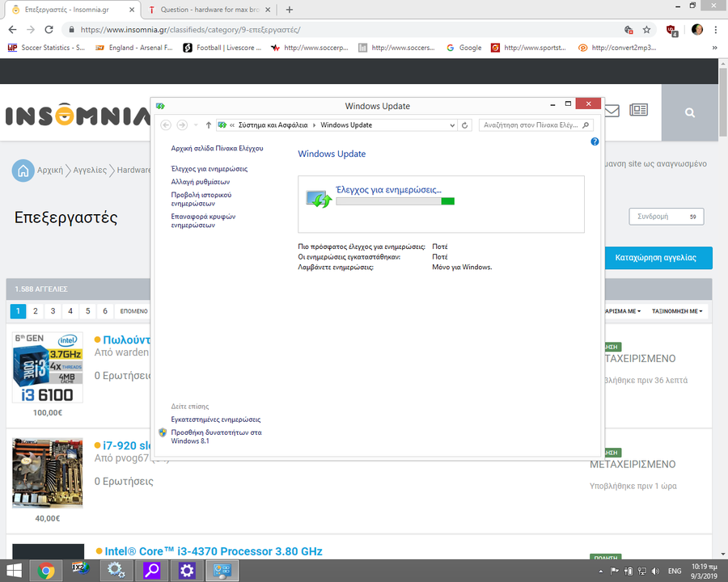Screen dimensions: 728x582
Task: Open the Chrome profile avatar
Action: tap(697, 30)
